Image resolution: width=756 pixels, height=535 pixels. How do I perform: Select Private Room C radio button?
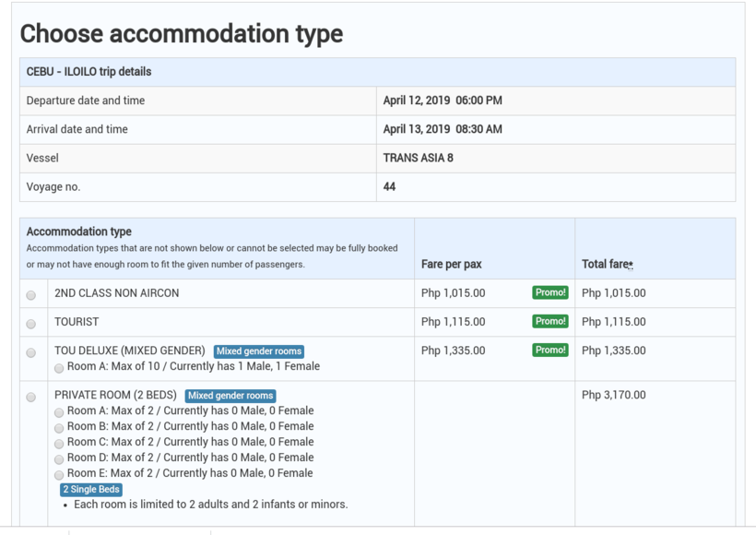[x=59, y=444]
